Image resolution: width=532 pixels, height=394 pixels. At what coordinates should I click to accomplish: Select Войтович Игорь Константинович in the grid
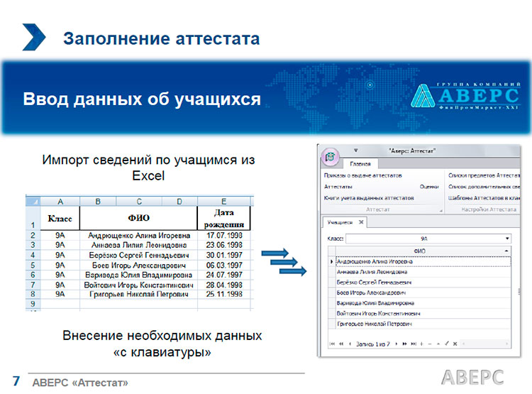(423, 314)
